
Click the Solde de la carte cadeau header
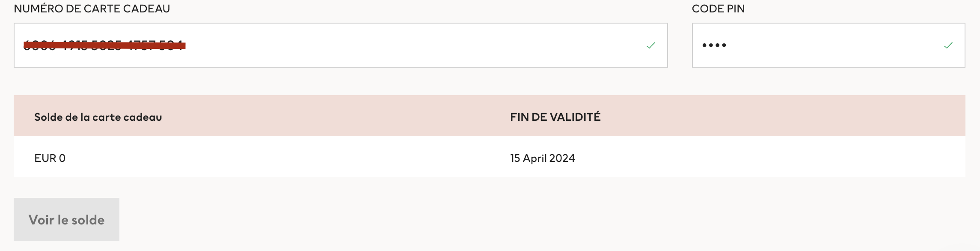click(98, 117)
